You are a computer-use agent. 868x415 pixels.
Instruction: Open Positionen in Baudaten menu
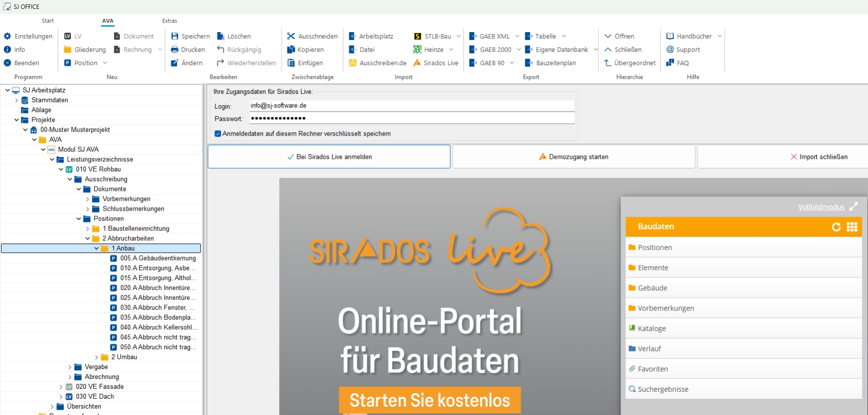click(743, 247)
